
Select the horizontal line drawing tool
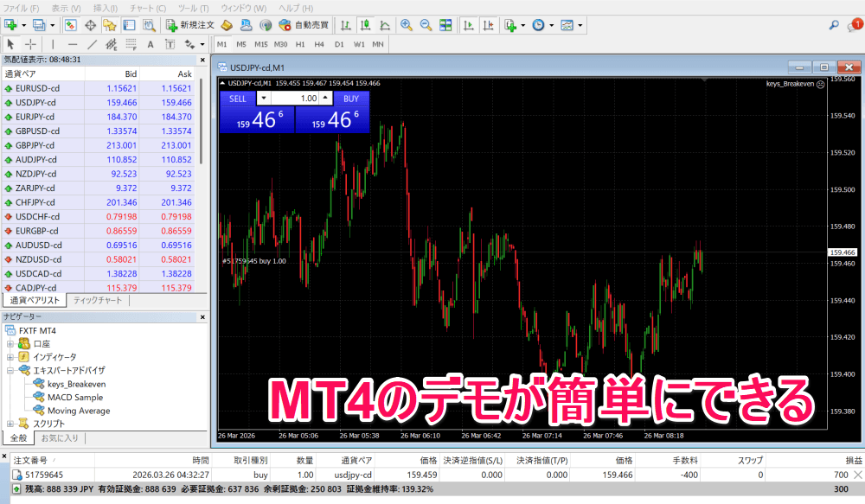point(73,44)
